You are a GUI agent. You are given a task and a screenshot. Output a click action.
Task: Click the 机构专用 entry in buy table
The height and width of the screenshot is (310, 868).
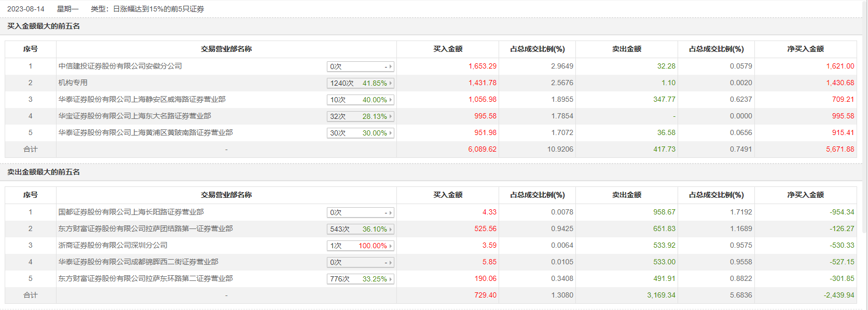(x=73, y=83)
